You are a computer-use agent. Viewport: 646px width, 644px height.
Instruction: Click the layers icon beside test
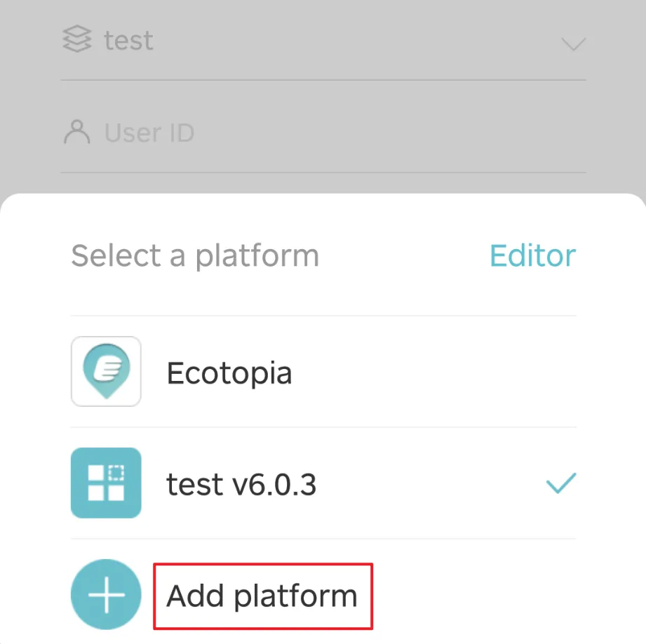[x=76, y=40]
